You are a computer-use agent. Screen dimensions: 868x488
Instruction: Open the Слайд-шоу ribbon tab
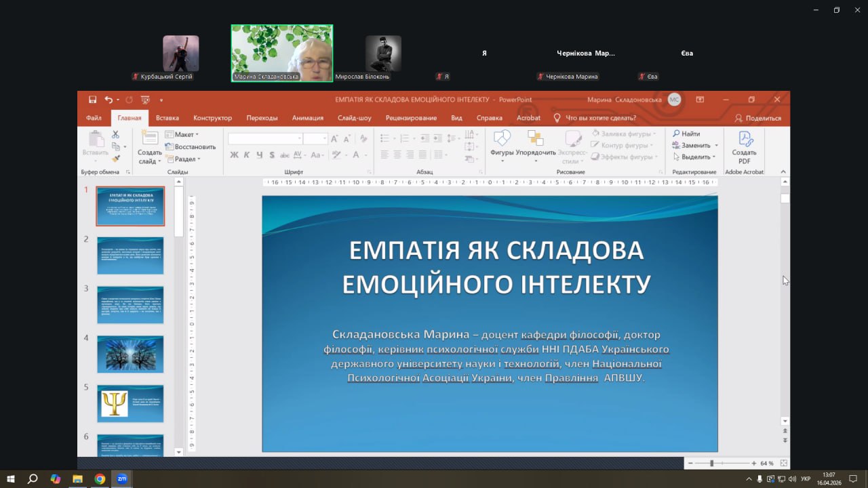[x=354, y=118]
